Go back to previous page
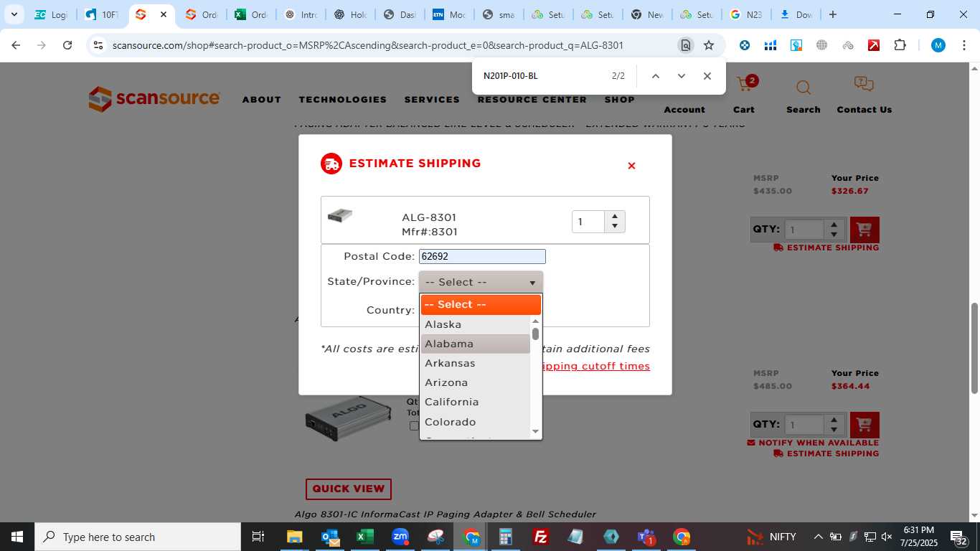Viewport: 980px width, 551px height. point(16,45)
